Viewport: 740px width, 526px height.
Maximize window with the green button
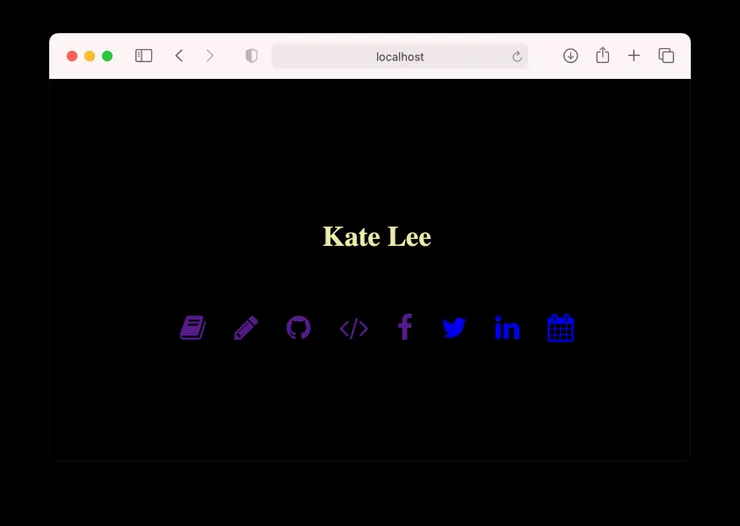pyautogui.click(x=107, y=56)
